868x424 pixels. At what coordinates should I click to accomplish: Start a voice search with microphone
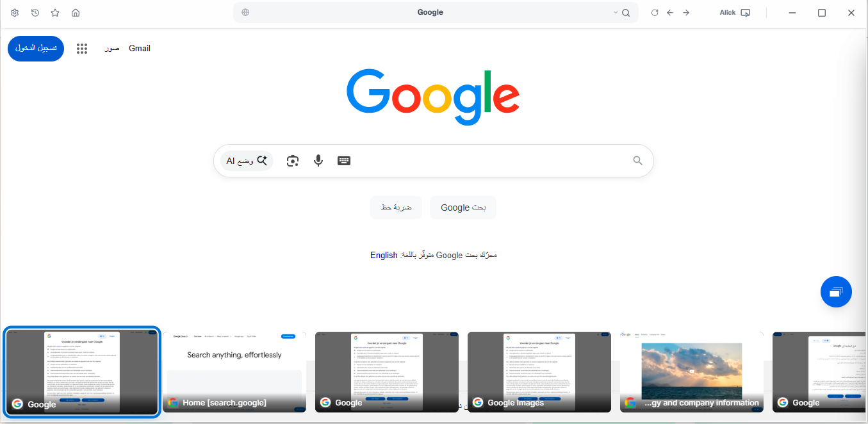318,161
